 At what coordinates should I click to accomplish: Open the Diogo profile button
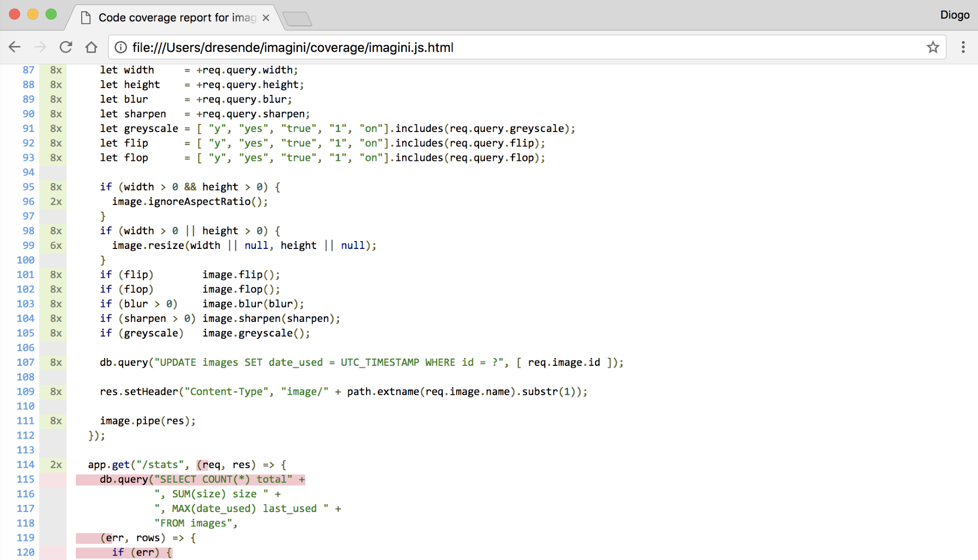(954, 15)
